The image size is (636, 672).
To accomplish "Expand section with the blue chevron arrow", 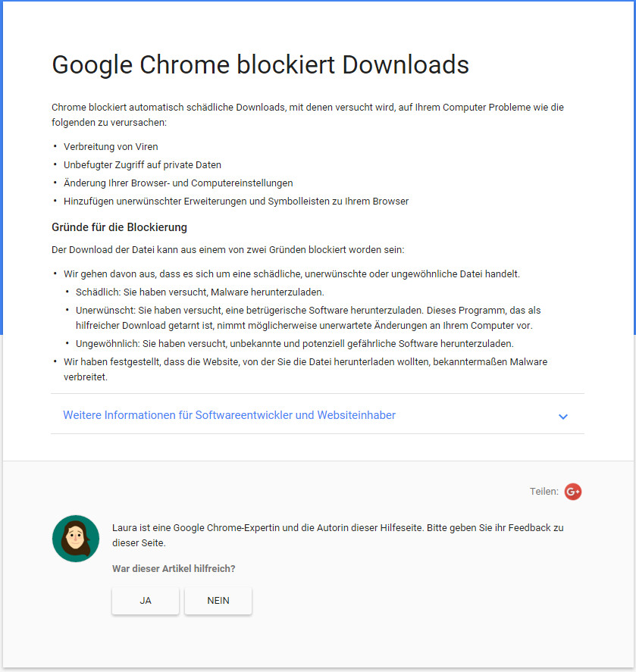I will tap(562, 417).
